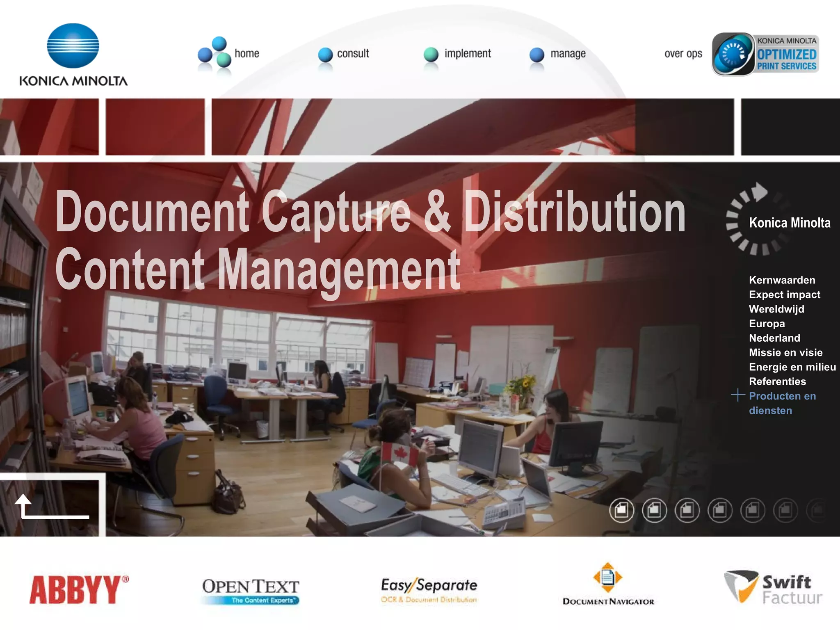Click the second red banner thumbnail tile
The image size is (840, 630).
point(155,127)
